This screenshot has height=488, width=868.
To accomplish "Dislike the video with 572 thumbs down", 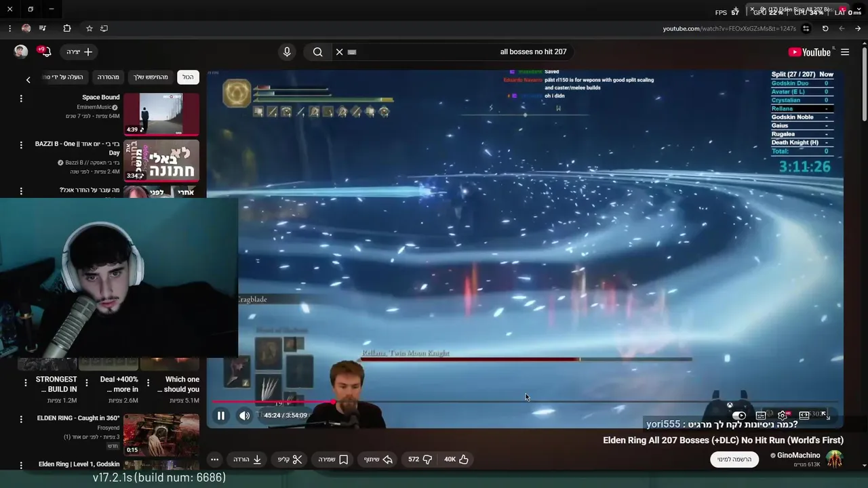I will pos(420,460).
